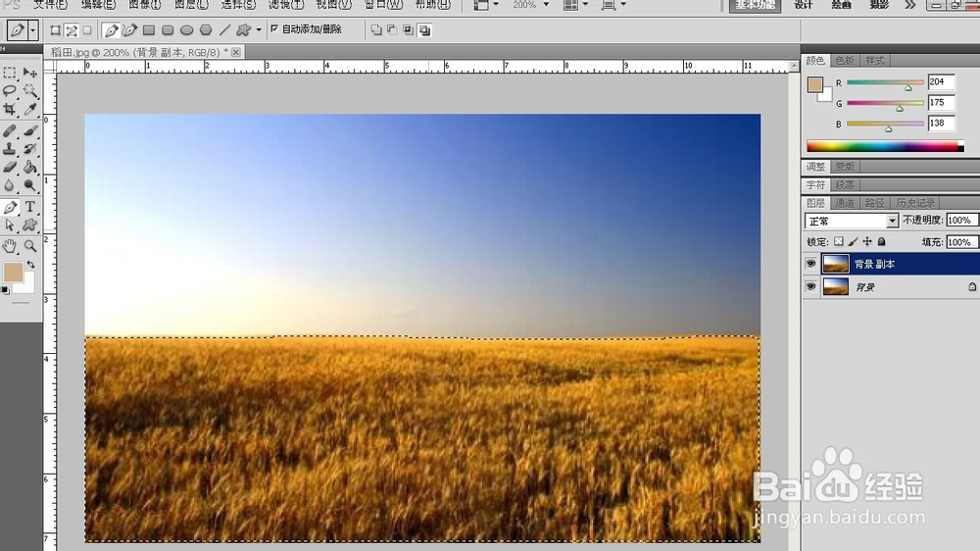The height and width of the screenshot is (551, 980).
Task: Choose Line shape in options bar
Action: pos(225,30)
